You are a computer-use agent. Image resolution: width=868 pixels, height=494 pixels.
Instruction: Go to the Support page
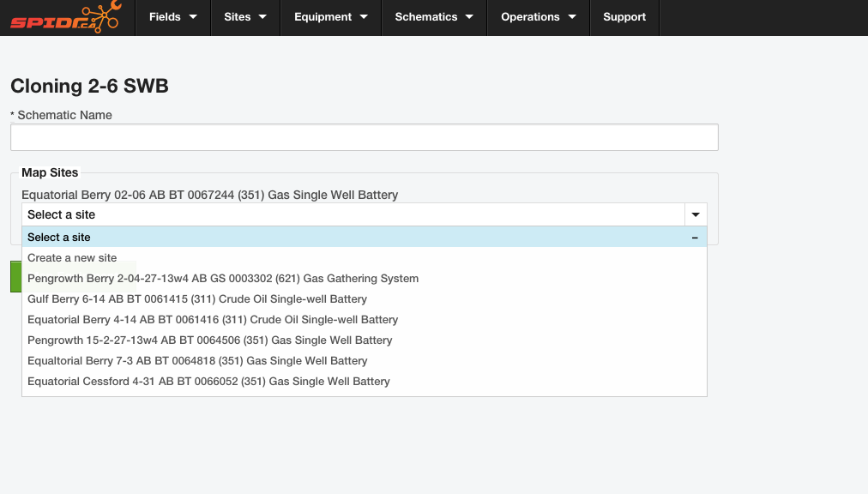point(624,17)
